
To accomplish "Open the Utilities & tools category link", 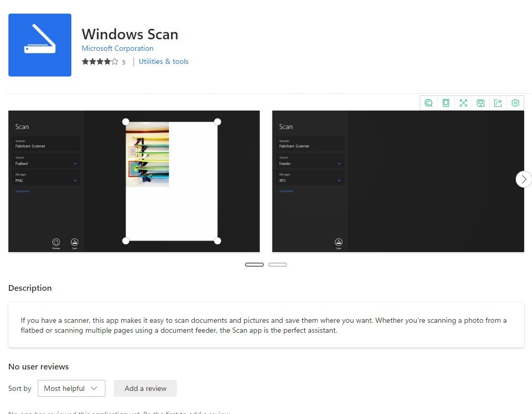I will click(x=163, y=61).
